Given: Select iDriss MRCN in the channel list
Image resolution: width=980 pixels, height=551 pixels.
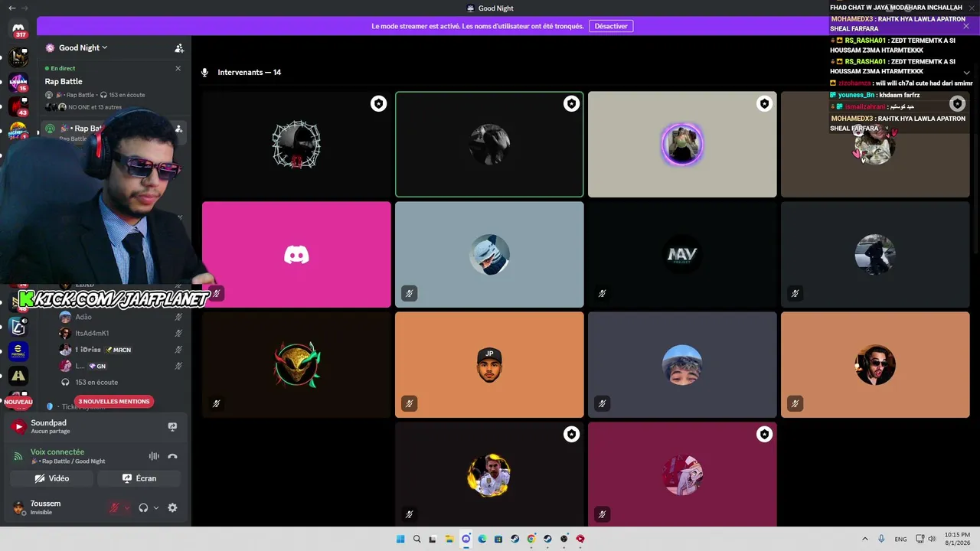Looking at the screenshot, I should click(x=122, y=350).
